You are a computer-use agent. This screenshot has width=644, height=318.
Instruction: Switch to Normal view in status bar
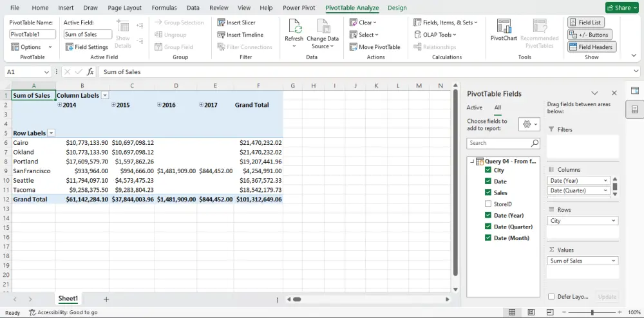click(x=512, y=312)
